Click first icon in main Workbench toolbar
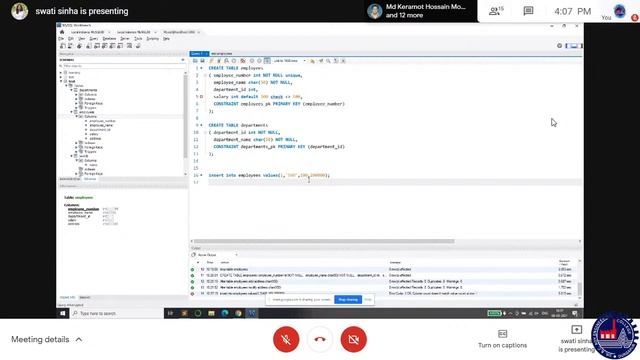The height and width of the screenshot is (360, 640). [x=62, y=46]
